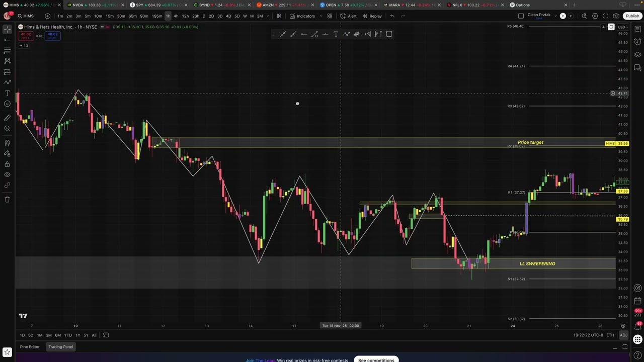Toggle lock all drawings

[x=7, y=164]
